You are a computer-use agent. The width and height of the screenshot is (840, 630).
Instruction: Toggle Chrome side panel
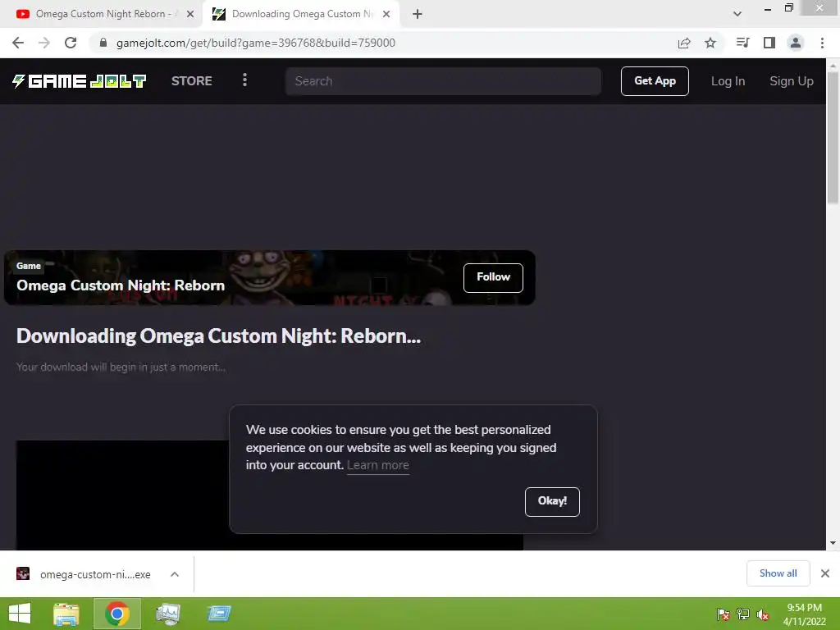pyautogui.click(x=769, y=43)
